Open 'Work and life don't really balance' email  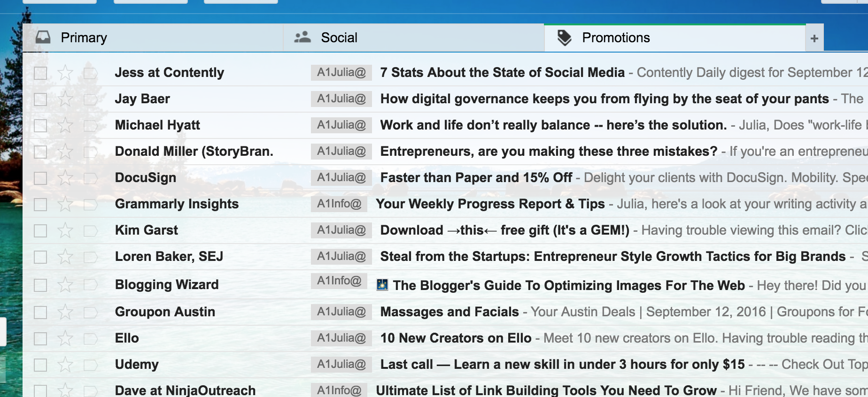[553, 125]
